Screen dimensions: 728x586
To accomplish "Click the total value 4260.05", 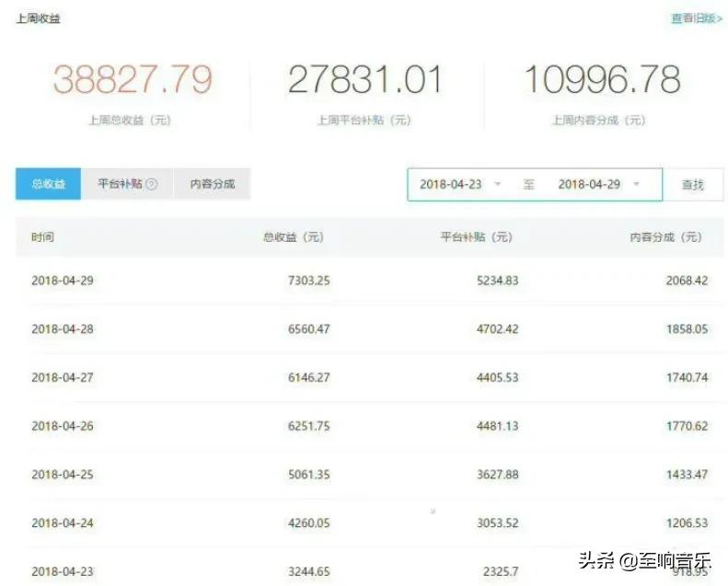I will pos(308,523).
